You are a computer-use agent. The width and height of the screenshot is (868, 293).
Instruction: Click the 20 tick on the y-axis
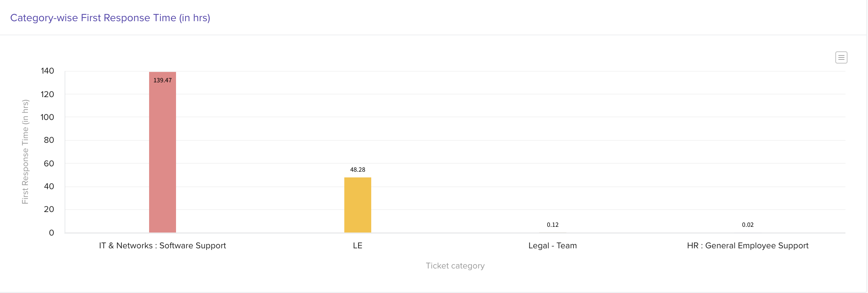pyautogui.click(x=49, y=209)
